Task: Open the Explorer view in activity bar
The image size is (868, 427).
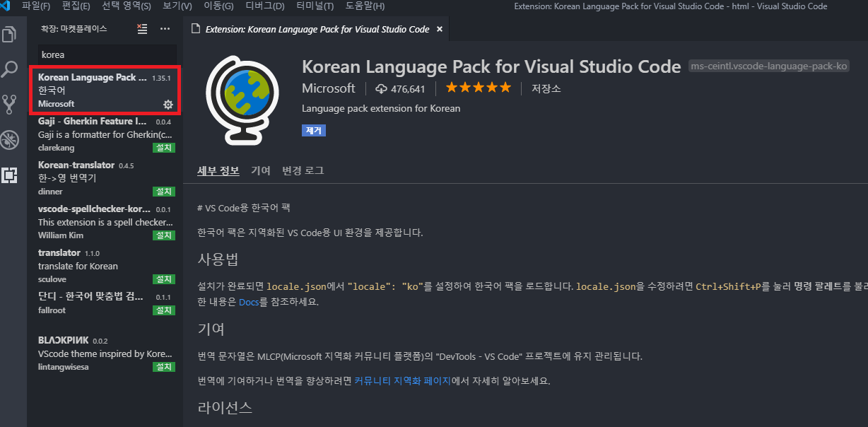Action: [9, 34]
